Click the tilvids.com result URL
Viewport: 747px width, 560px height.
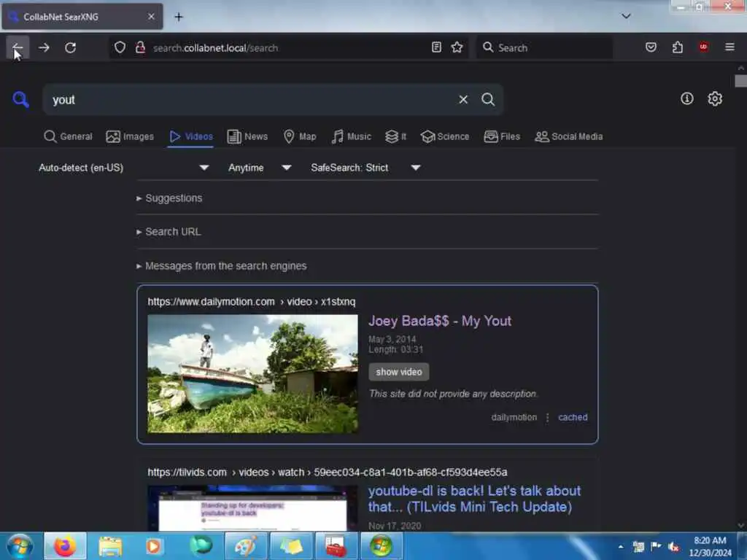pos(328,472)
